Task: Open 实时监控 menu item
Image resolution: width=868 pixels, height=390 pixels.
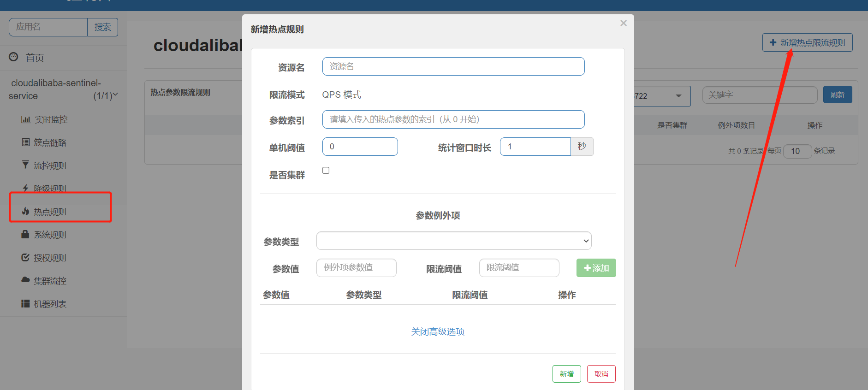Action: 51,119
